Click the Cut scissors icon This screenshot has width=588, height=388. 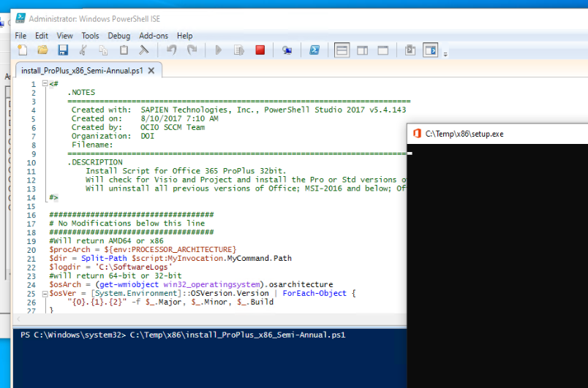tap(83, 50)
